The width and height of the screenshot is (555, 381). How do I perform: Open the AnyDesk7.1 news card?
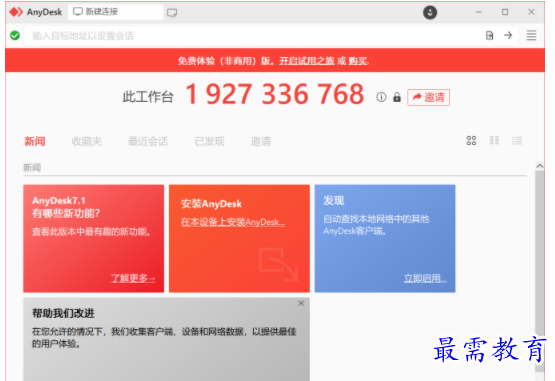click(x=93, y=238)
